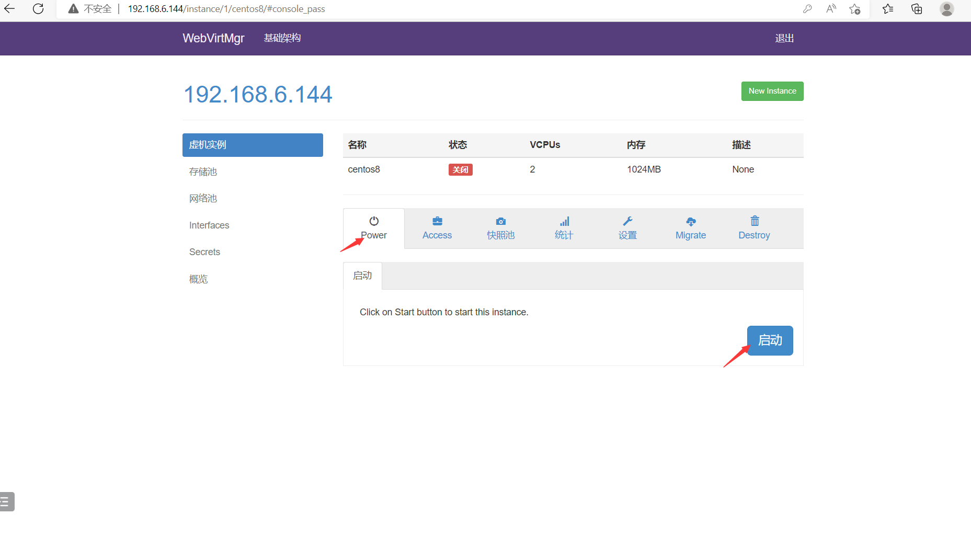Click the read aloud icon
Image resolution: width=971 pixels, height=560 pixels.
pyautogui.click(x=831, y=9)
